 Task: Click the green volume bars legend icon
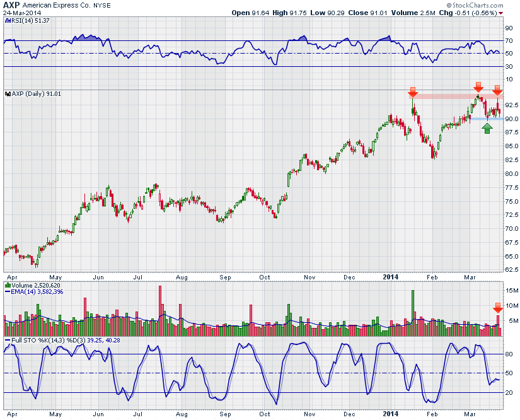coord(8,285)
